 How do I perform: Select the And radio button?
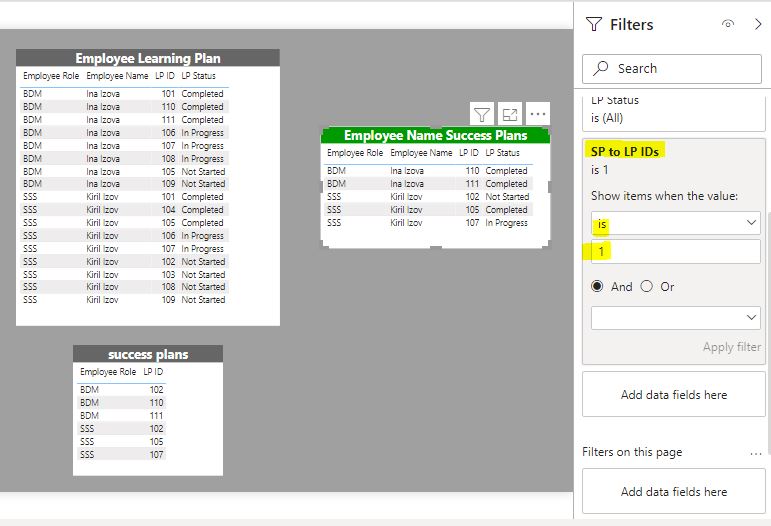[x=597, y=286]
